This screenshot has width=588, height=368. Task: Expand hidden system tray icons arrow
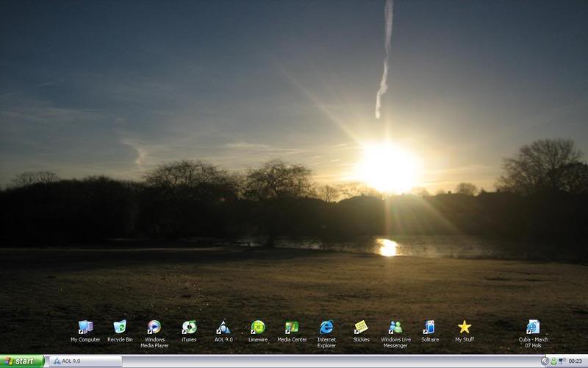click(x=545, y=361)
